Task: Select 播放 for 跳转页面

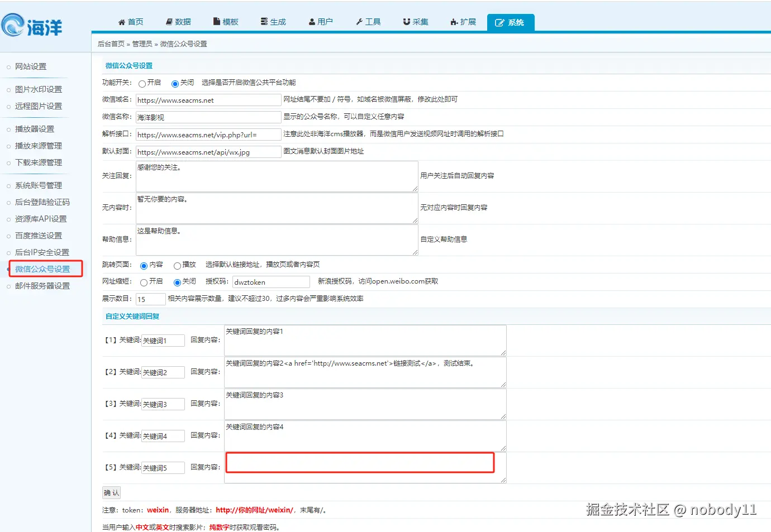Action: pyautogui.click(x=177, y=266)
